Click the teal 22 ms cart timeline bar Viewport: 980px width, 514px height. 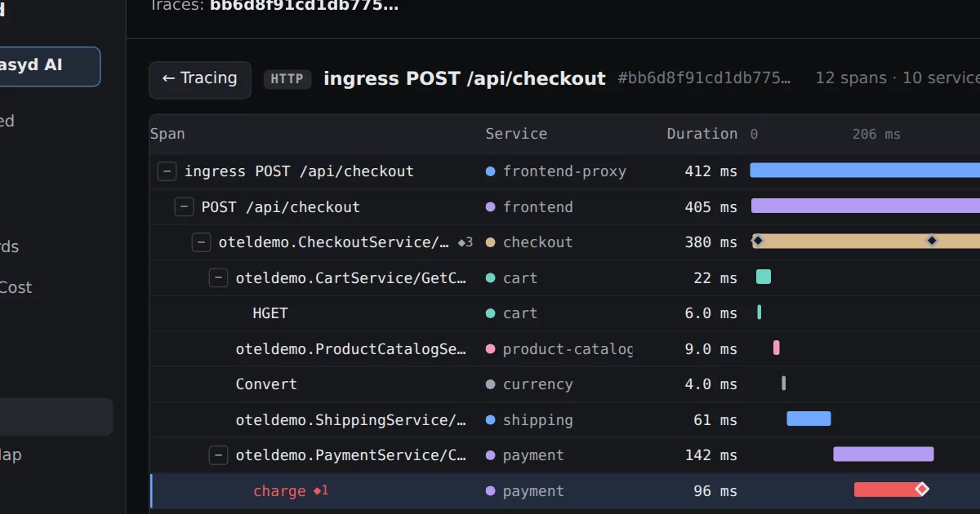tap(764, 277)
